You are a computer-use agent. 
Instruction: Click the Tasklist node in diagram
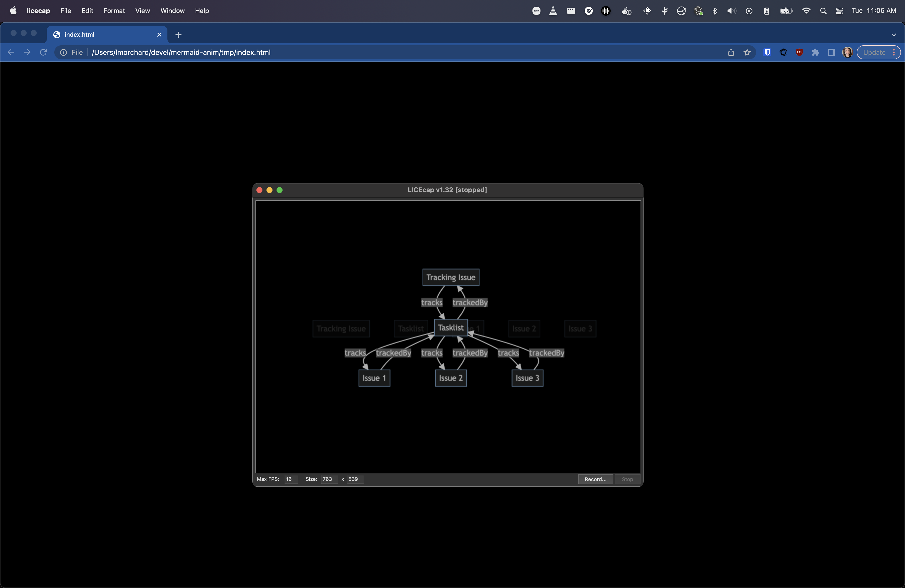[x=450, y=328]
